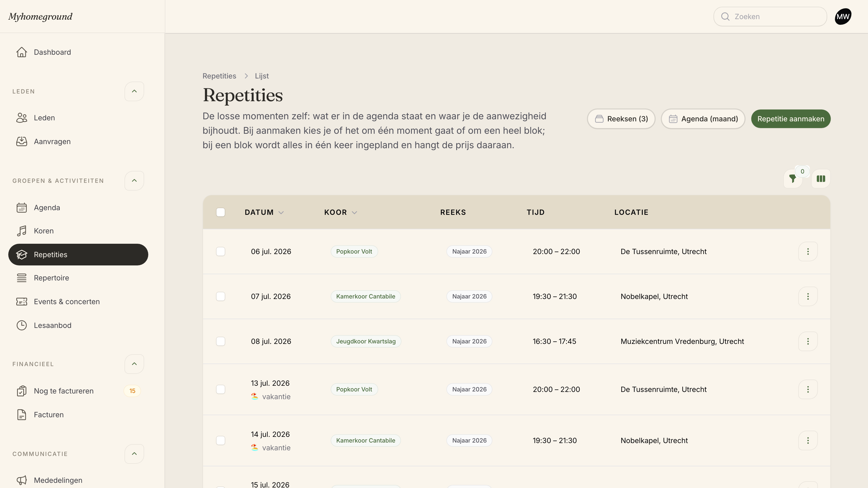
Task: Click the Myhomeground logo
Action: pyautogui.click(x=41, y=17)
